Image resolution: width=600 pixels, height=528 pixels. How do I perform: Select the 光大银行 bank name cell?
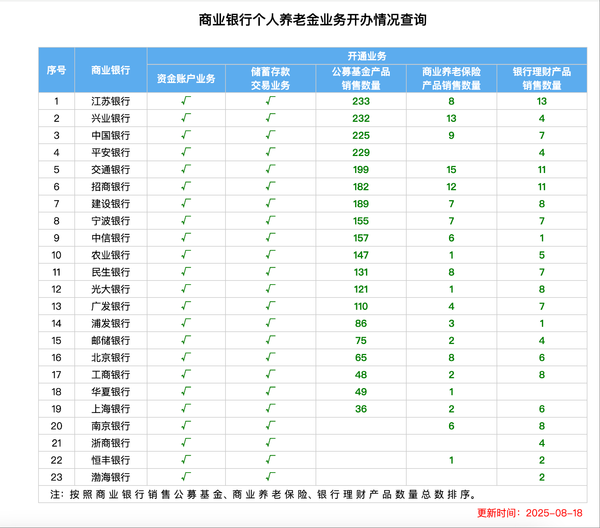pyautogui.click(x=111, y=289)
